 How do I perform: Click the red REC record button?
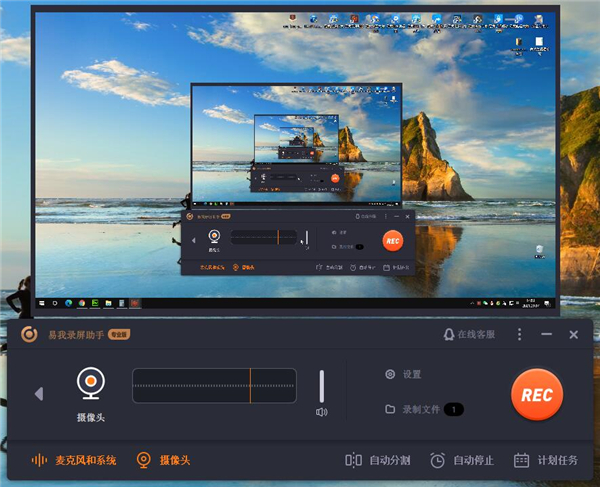coord(537,393)
